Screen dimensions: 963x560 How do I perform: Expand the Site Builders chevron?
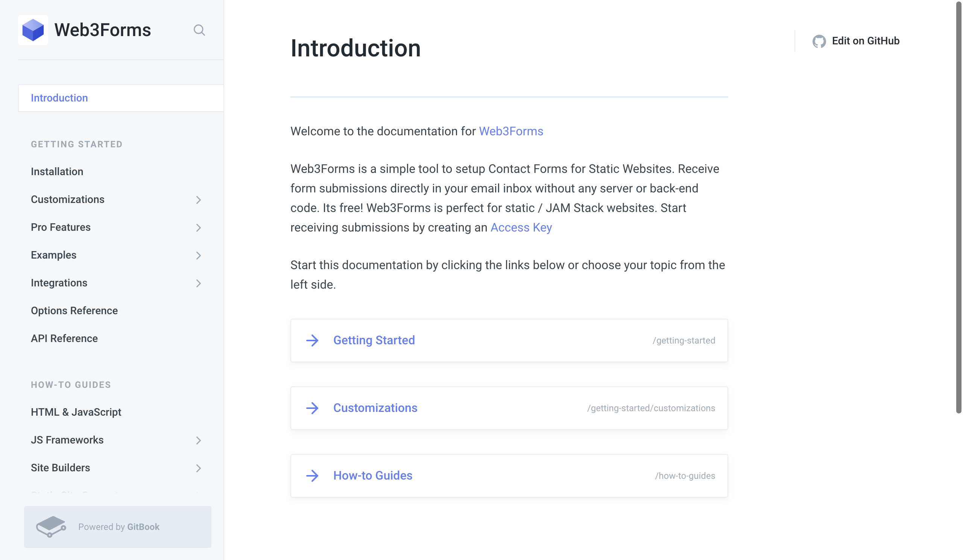(198, 468)
